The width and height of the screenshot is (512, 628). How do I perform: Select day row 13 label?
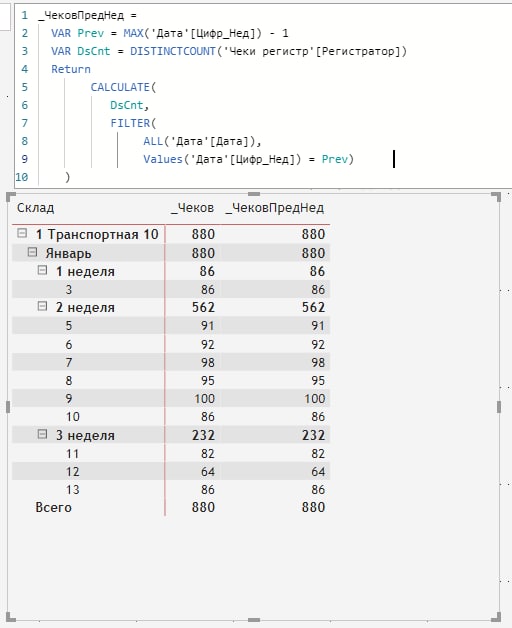point(73,489)
